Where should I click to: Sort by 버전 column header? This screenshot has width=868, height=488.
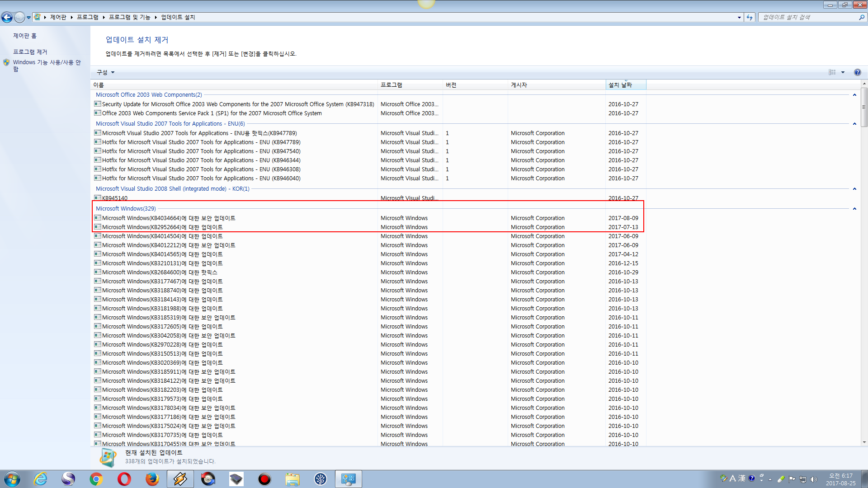[x=475, y=85]
